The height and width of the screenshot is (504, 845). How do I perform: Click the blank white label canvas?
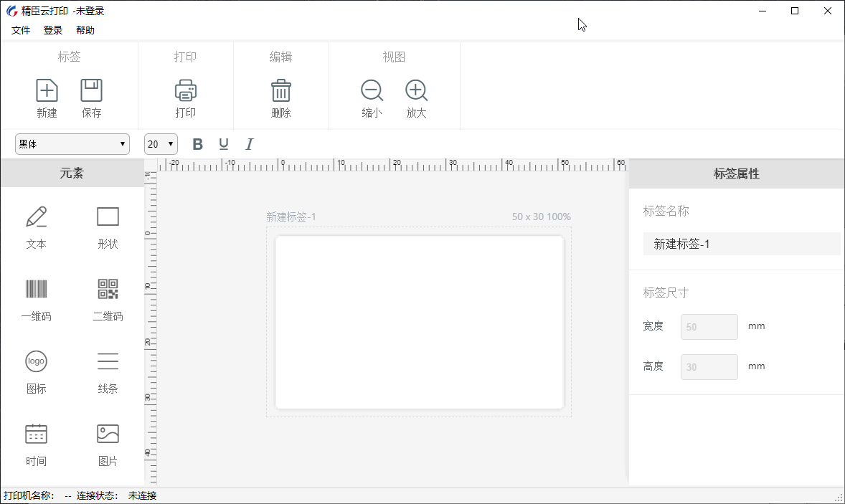tap(419, 322)
